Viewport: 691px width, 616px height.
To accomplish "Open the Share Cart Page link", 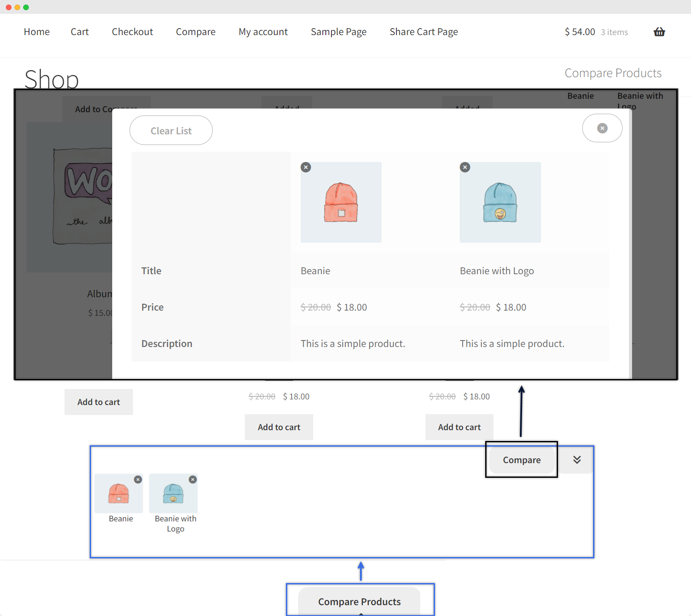I will 423,32.
